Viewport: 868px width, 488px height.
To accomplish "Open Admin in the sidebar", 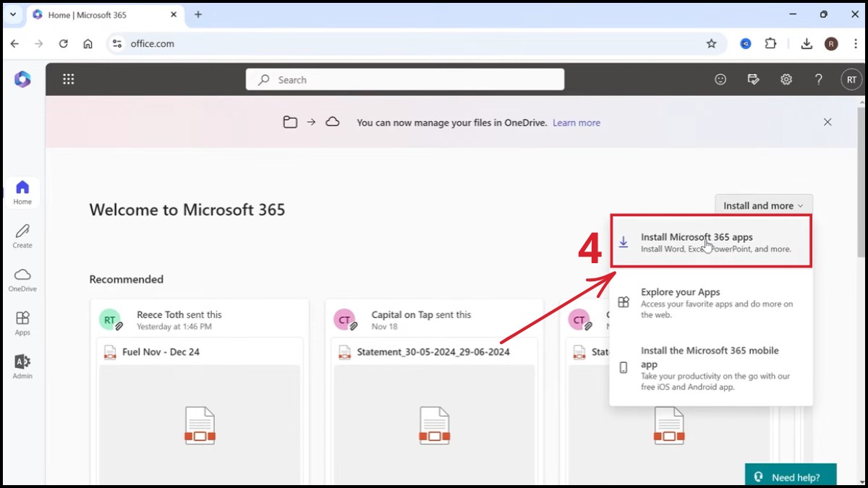I will (x=22, y=367).
